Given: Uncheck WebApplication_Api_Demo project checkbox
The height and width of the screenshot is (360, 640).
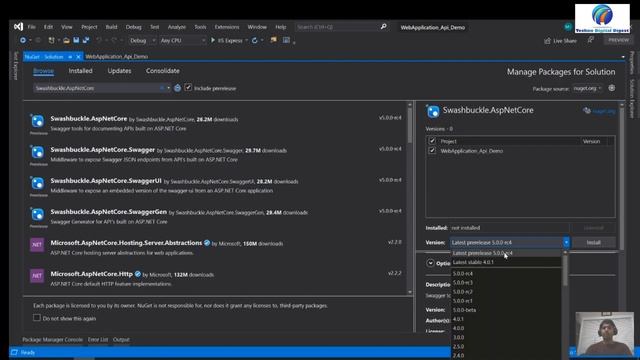Looking at the screenshot, I should pyautogui.click(x=432, y=151).
